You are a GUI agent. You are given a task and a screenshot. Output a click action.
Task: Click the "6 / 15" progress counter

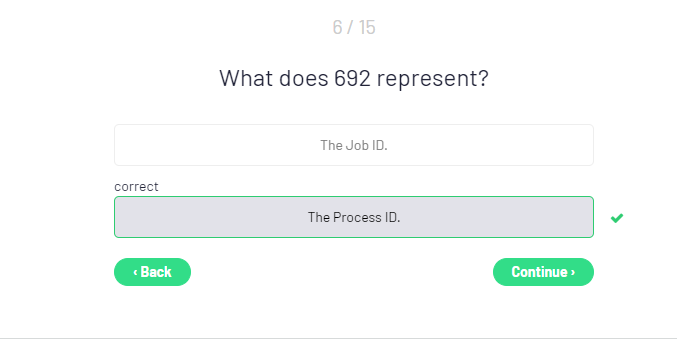354,27
